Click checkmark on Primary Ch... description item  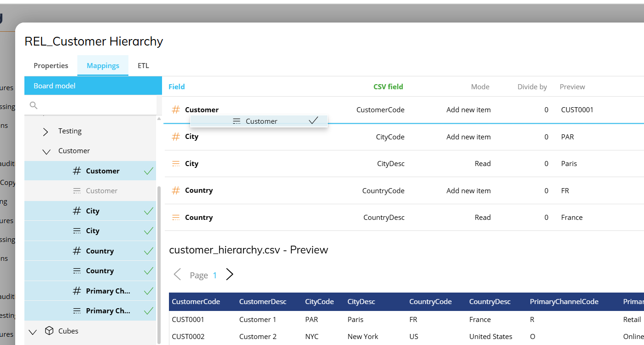(148, 311)
